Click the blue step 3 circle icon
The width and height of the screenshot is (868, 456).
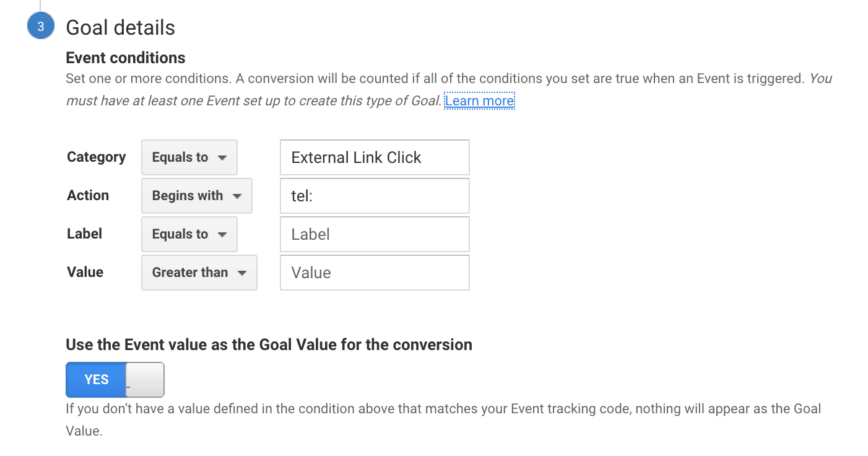(40, 27)
